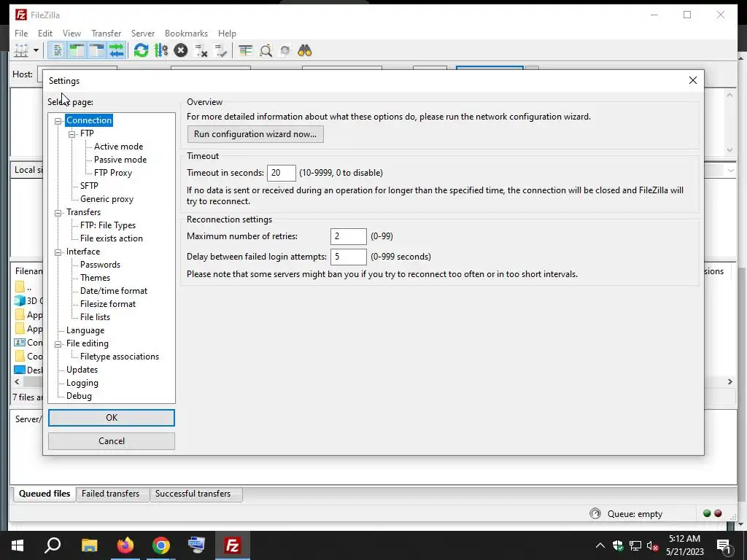Image resolution: width=747 pixels, height=560 pixels.
Task: Close the Settings dialog with X
Action: 693,80
